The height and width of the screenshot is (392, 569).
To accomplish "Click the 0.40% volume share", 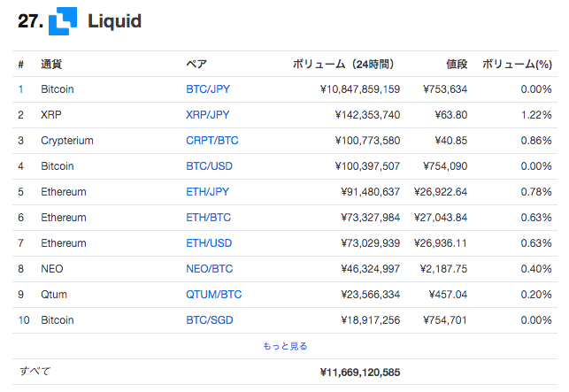I will [536, 269].
